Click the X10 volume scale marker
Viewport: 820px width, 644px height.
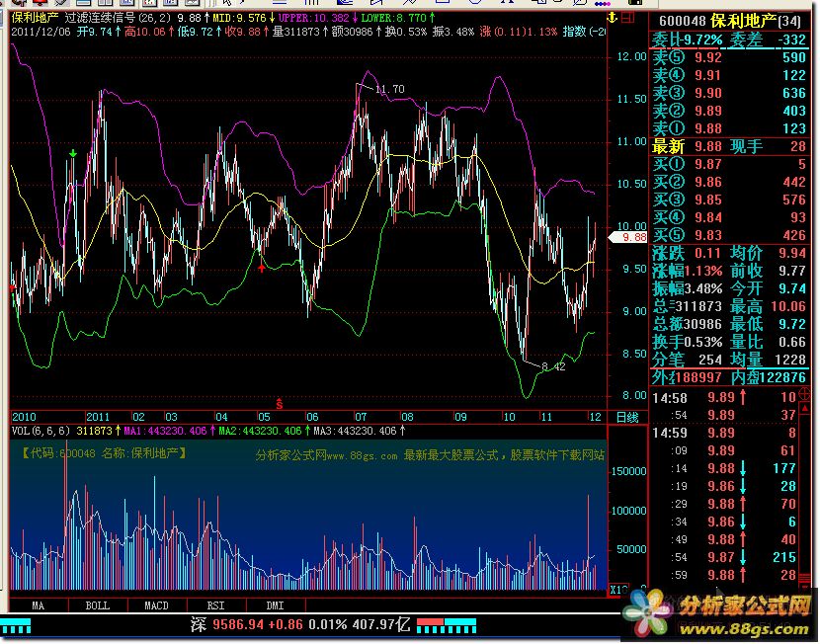coord(618,590)
